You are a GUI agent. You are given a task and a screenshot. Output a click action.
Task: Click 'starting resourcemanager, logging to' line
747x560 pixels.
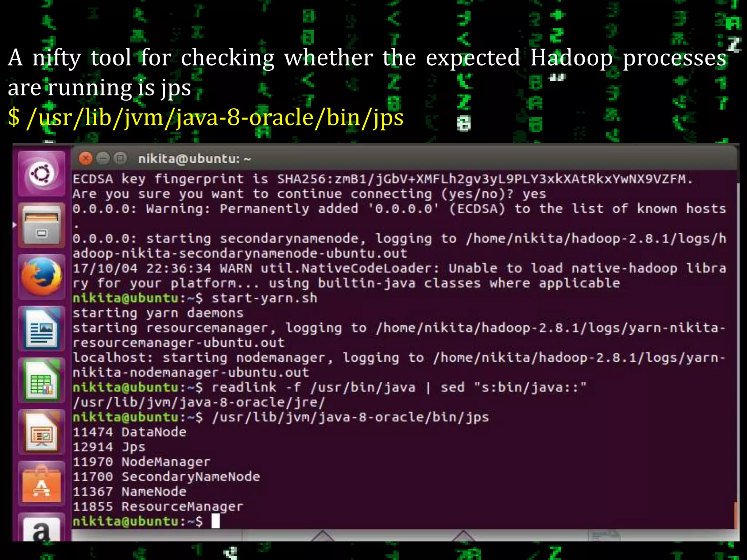click(399, 335)
